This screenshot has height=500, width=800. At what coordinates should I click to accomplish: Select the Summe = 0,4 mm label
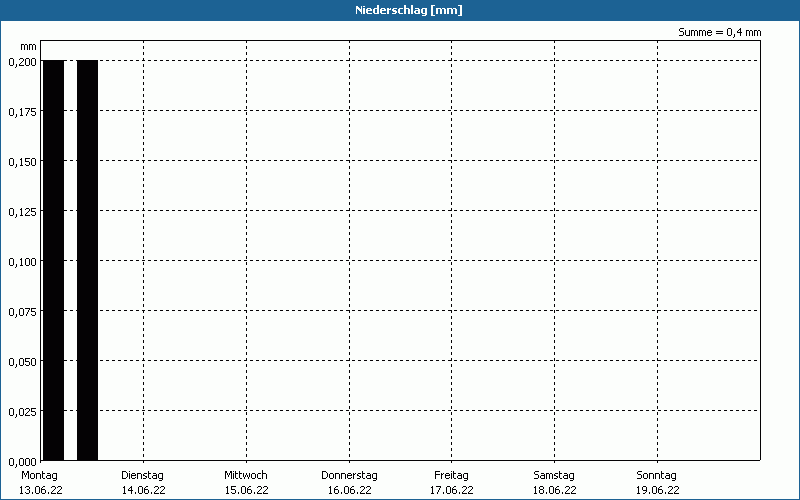(719, 32)
